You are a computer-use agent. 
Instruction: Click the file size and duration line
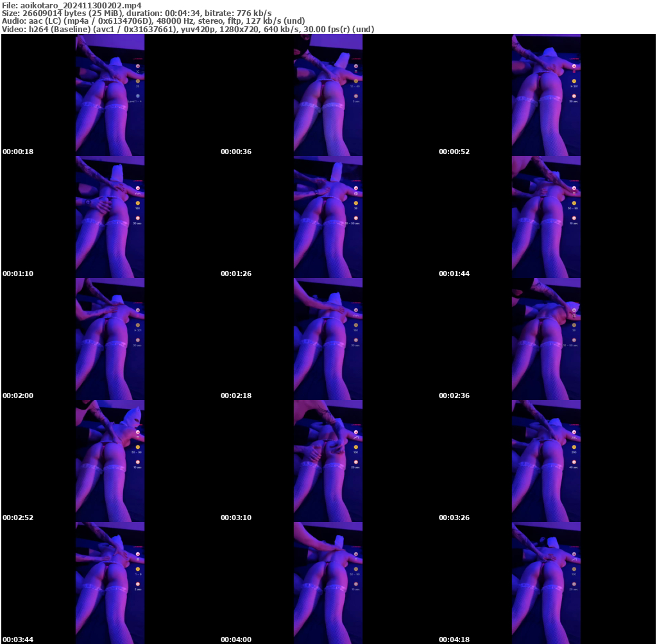(x=137, y=13)
